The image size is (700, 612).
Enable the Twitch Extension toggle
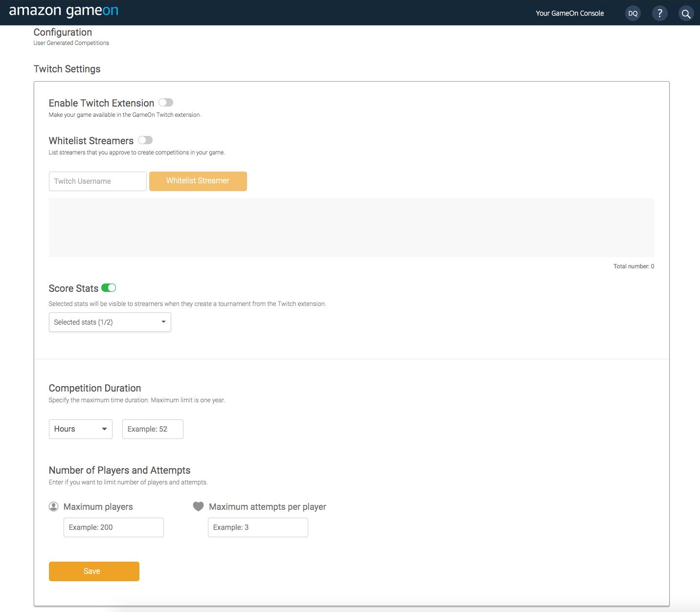[166, 103]
